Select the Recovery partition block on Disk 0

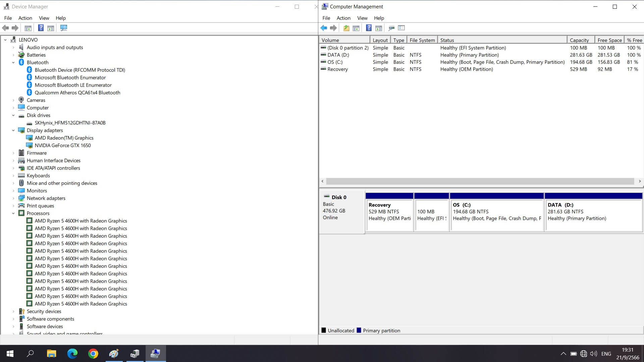coord(389,212)
